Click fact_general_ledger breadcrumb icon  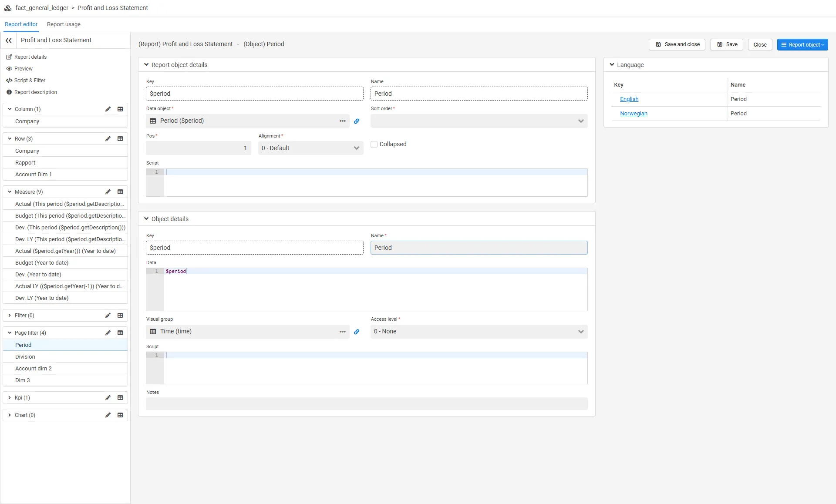tap(8, 8)
